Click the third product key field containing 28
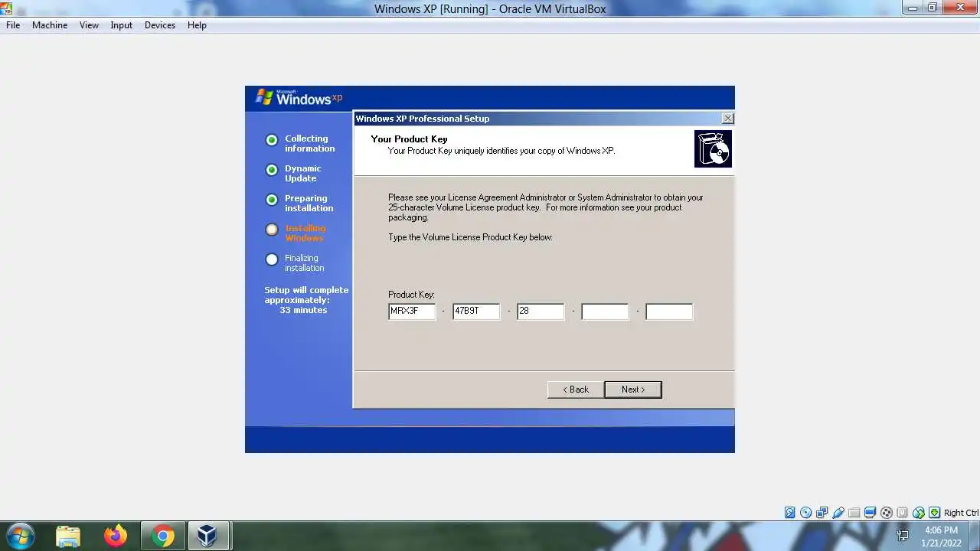980x551 pixels. point(541,311)
